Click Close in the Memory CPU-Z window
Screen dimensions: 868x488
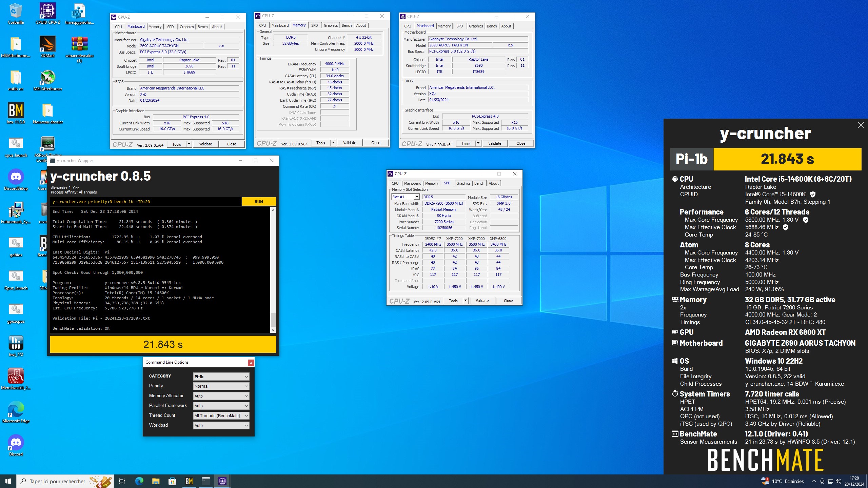point(376,143)
